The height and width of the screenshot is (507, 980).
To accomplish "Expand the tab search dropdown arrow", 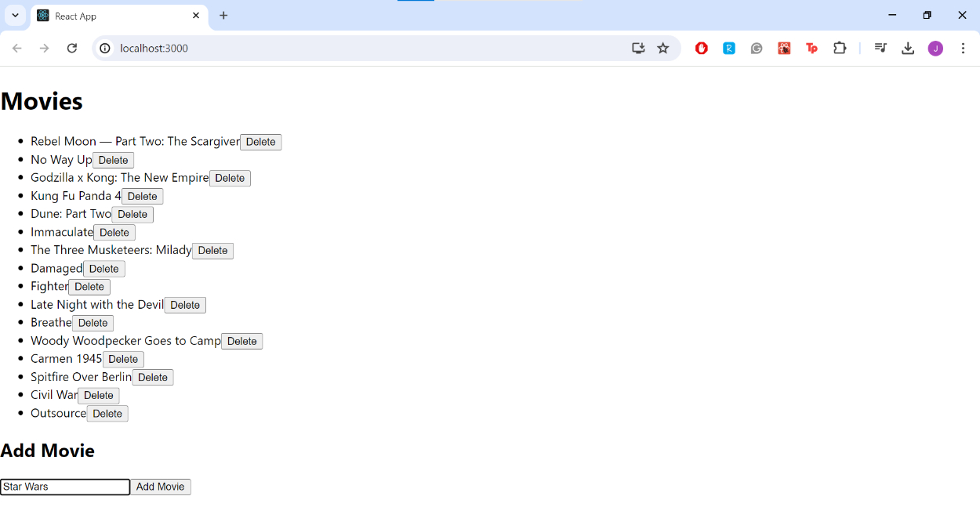I will tap(15, 16).
